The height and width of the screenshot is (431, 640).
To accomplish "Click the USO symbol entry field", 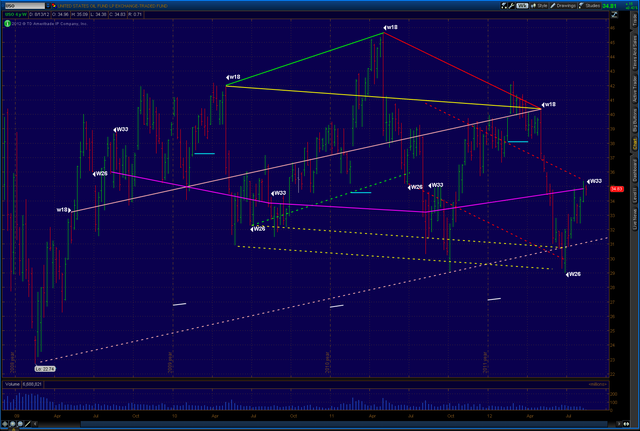I will tap(24, 6).
